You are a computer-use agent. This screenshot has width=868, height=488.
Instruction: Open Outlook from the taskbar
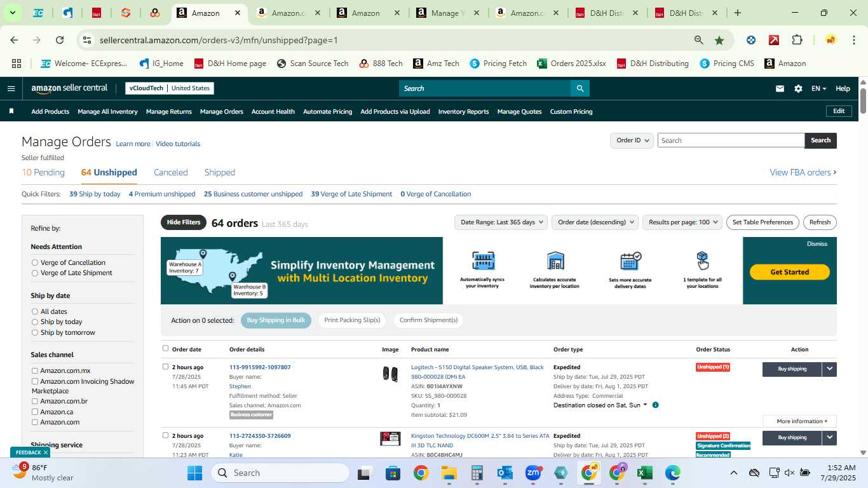tap(505, 473)
